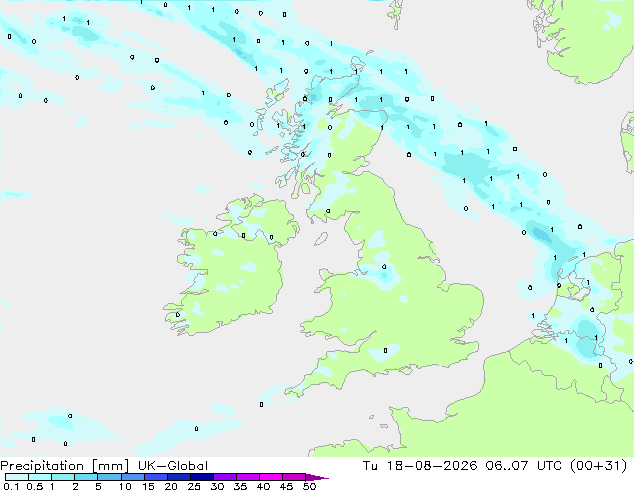The width and height of the screenshot is (634, 490).
Task: Click the 30 to 35 mm purple swatch
Action: [224, 477]
